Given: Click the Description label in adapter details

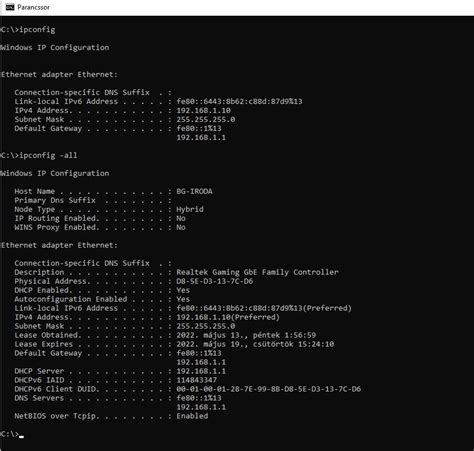Looking at the screenshot, I should [39, 272].
